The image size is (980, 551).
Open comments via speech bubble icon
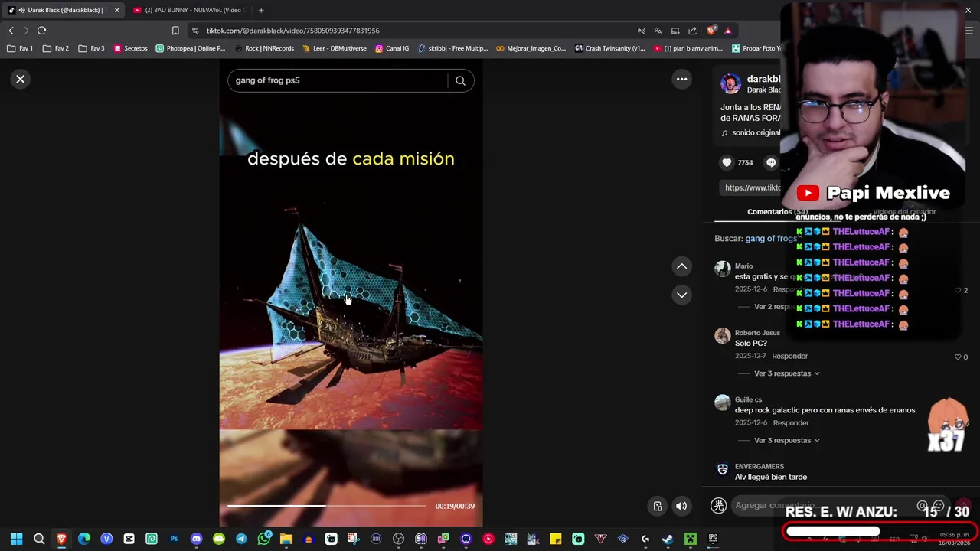pos(771,162)
